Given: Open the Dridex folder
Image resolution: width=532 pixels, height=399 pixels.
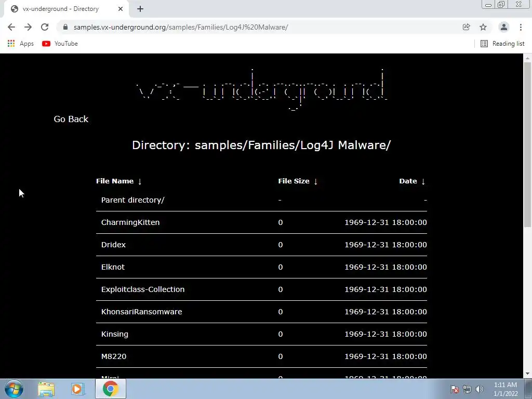Looking at the screenshot, I should [x=113, y=245].
